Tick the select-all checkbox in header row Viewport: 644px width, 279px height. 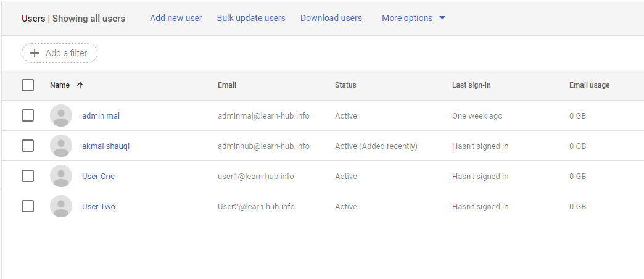pos(28,85)
